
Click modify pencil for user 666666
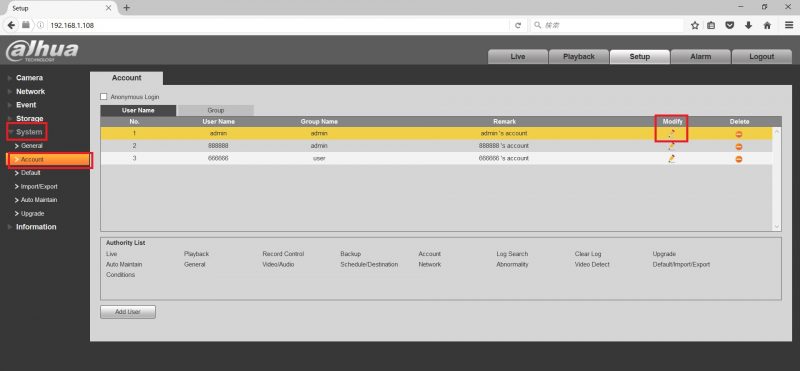[671, 159]
